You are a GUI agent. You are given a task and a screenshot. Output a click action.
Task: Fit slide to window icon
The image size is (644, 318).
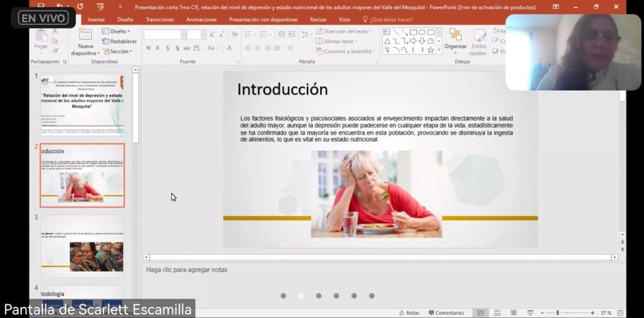(x=621, y=313)
